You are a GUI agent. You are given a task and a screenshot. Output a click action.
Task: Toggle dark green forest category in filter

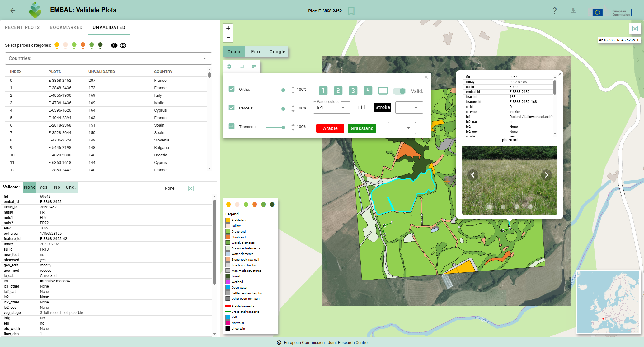[100, 45]
